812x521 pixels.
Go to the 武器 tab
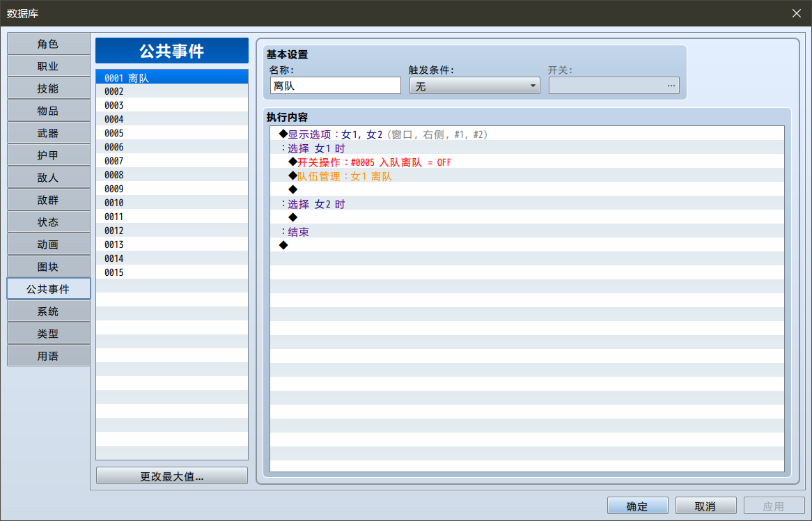coord(48,133)
